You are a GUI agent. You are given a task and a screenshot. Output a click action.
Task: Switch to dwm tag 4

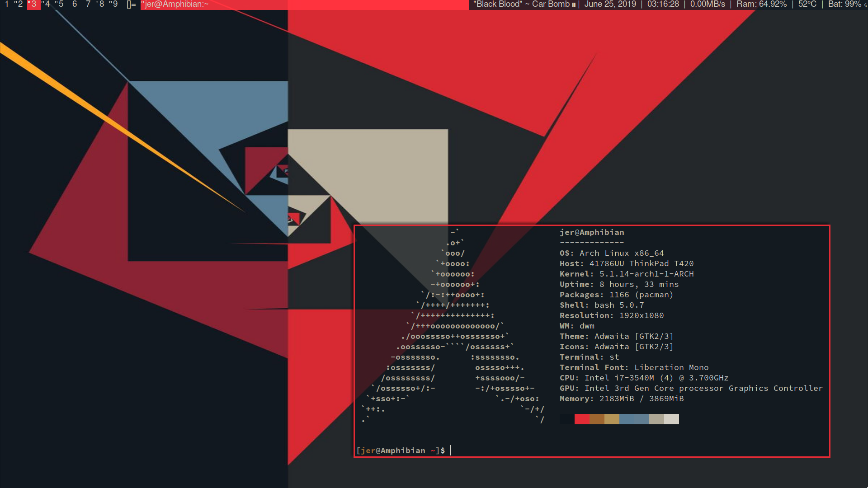click(47, 5)
